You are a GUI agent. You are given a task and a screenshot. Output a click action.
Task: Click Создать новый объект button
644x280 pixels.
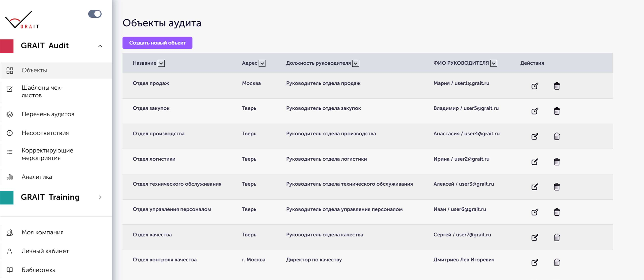(157, 43)
